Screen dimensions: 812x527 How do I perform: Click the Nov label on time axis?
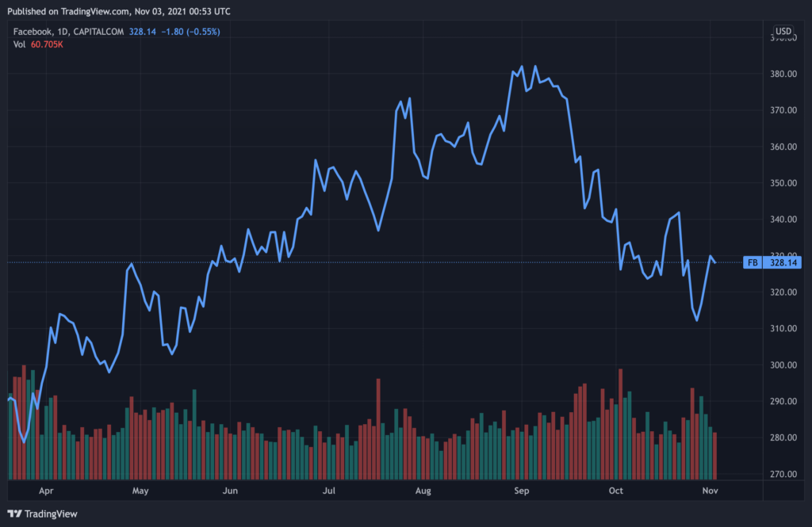point(710,491)
